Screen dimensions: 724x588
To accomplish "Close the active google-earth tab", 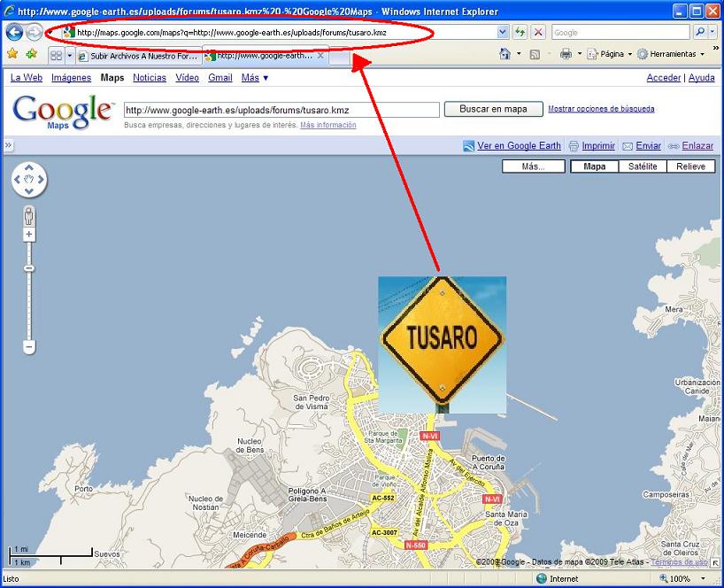I will tap(320, 56).
